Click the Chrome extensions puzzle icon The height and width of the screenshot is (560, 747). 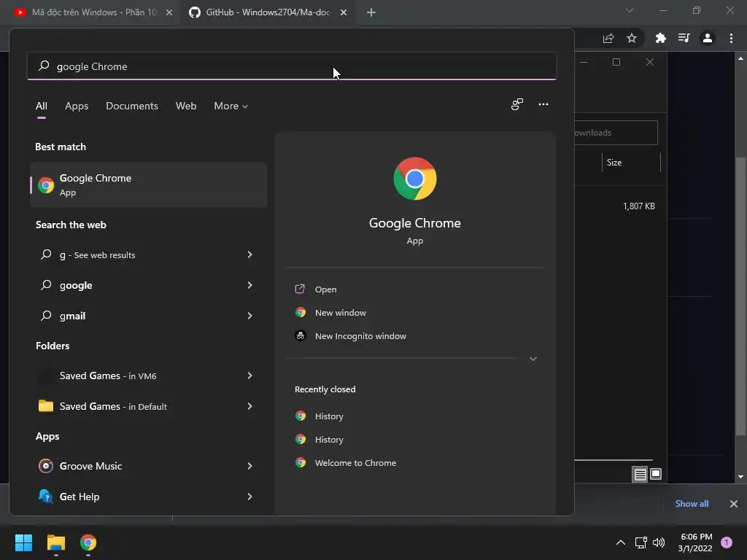[660, 38]
